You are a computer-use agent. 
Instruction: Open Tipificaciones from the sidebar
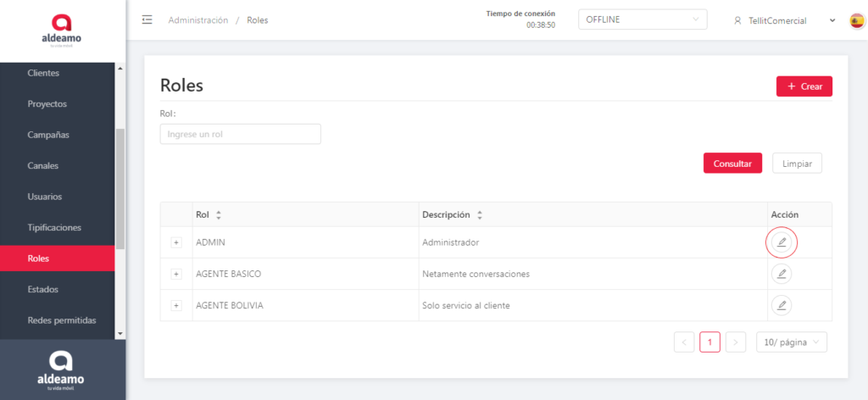54,227
